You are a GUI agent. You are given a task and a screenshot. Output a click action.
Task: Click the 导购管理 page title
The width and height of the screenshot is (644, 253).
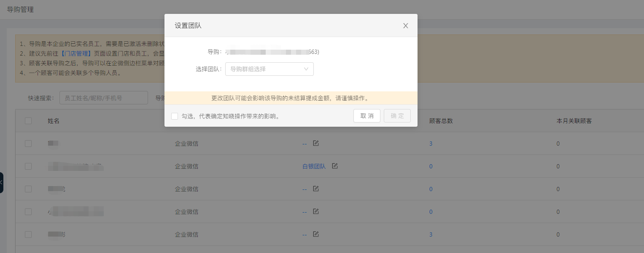pyautogui.click(x=20, y=9)
